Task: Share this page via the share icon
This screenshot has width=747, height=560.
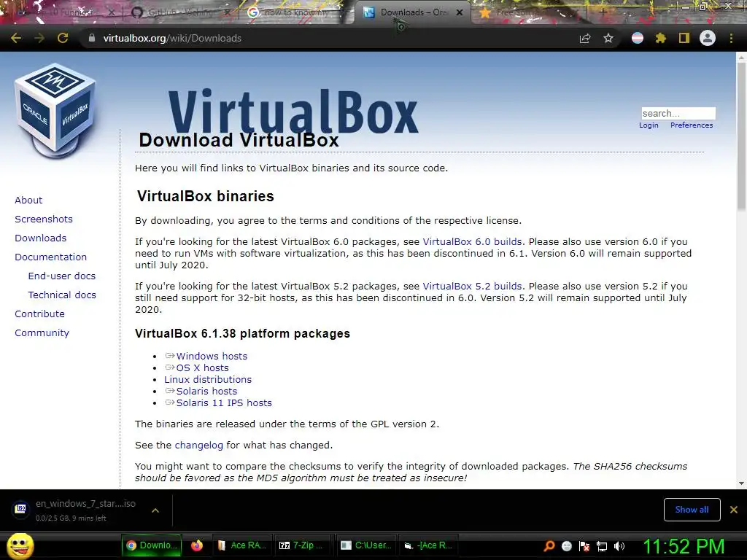Action: 585,38
